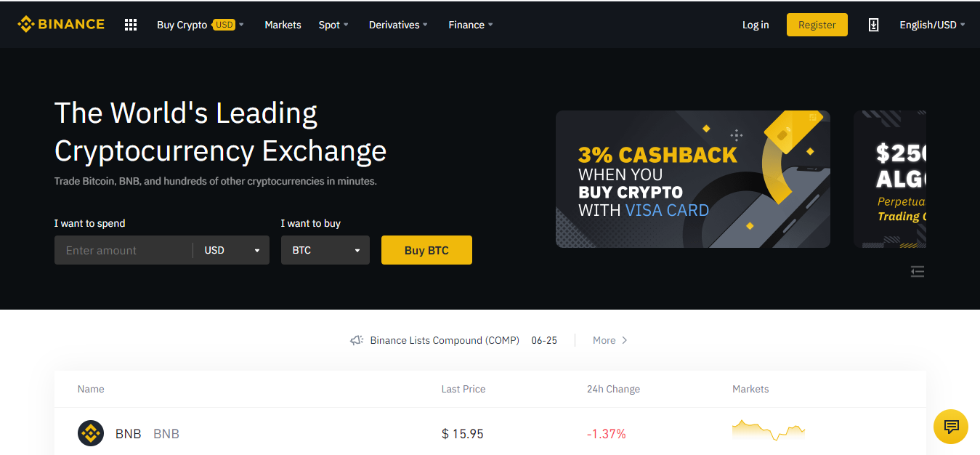
Task: Click the banner list toggle icon
Action: [x=918, y=271]
